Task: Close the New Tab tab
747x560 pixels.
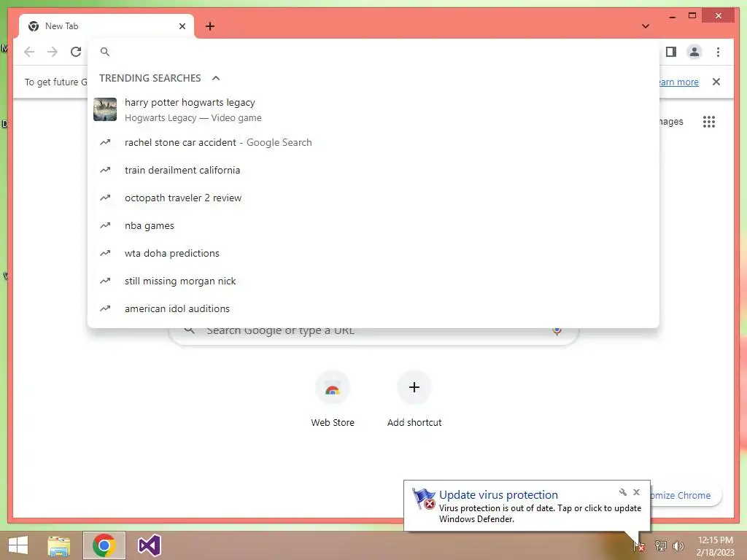Action: (x=182, y=26)
